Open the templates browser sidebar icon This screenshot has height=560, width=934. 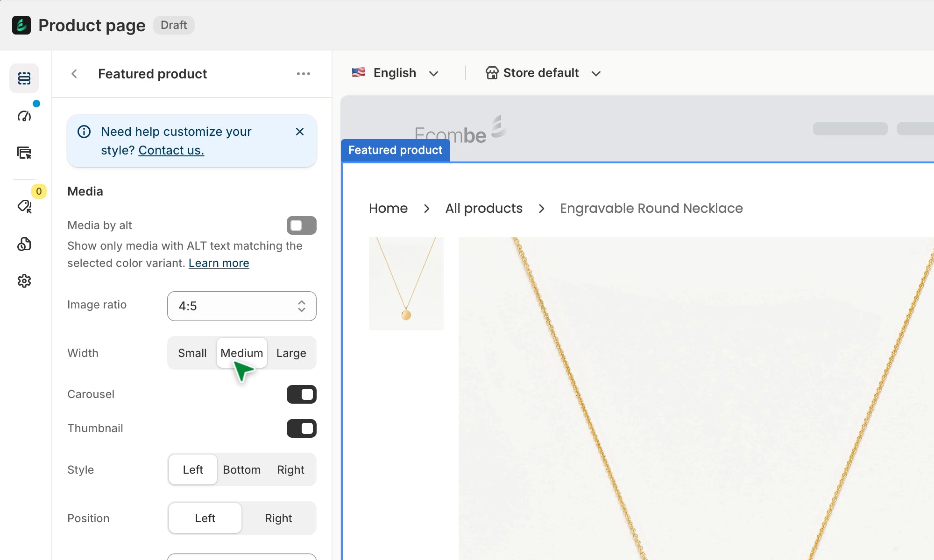coord(24,153)
